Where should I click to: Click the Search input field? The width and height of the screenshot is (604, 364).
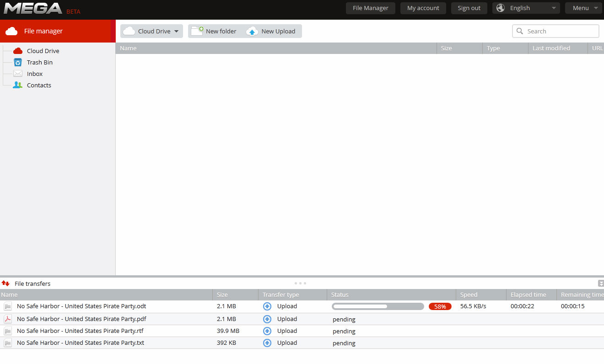(555, 31)
